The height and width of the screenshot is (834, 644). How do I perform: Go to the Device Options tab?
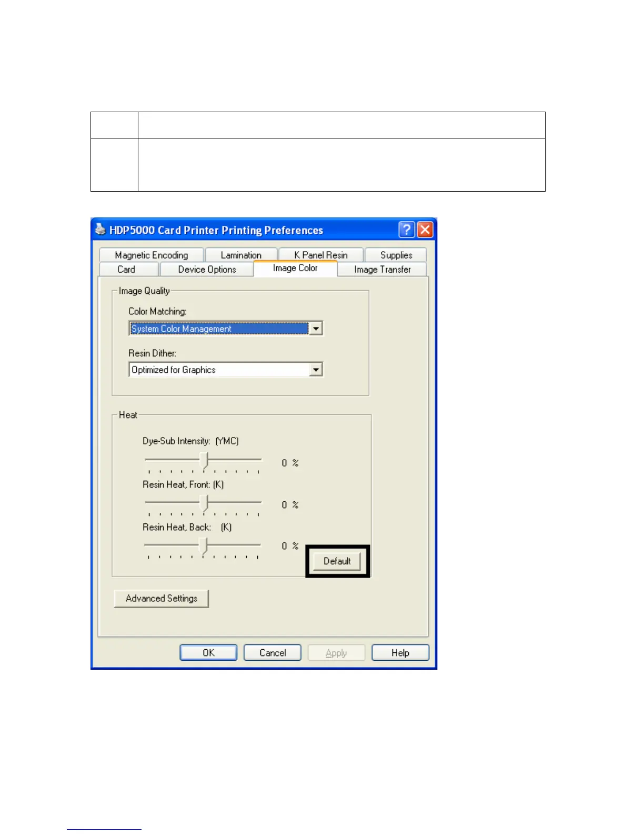[207, 269]
